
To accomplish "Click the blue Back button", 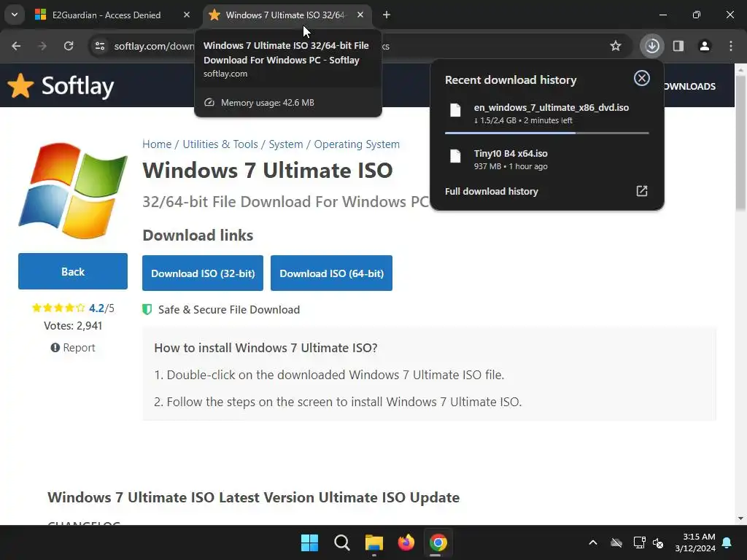I will tap(73, 271).
